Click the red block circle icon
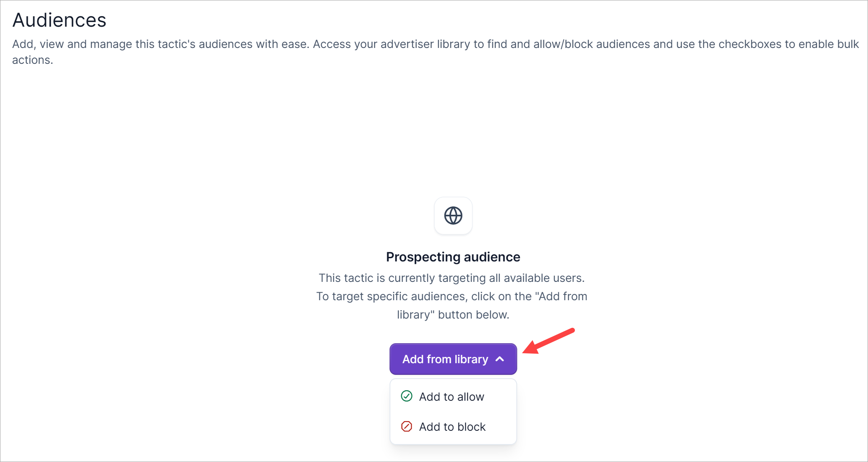 (406, 426)
